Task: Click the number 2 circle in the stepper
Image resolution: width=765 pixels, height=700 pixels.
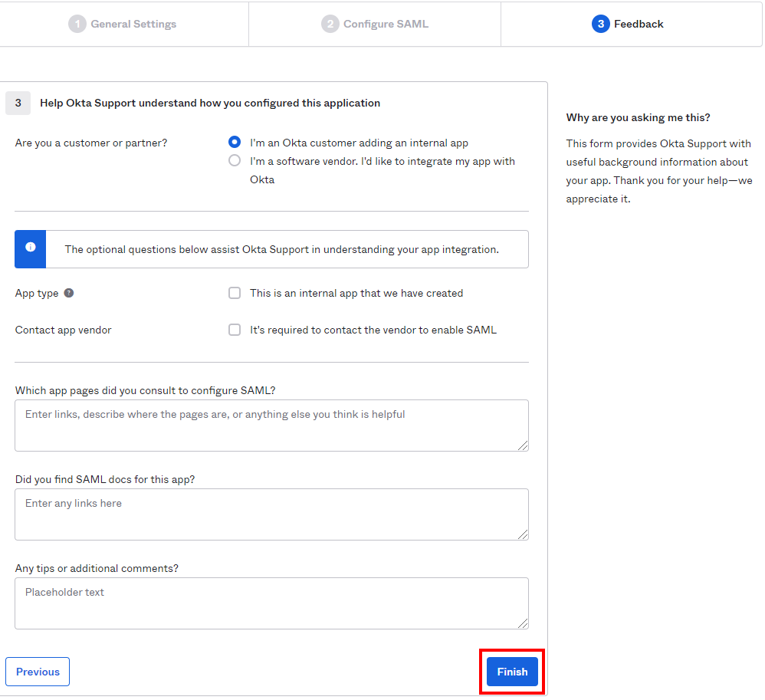Action: [330, 24]
